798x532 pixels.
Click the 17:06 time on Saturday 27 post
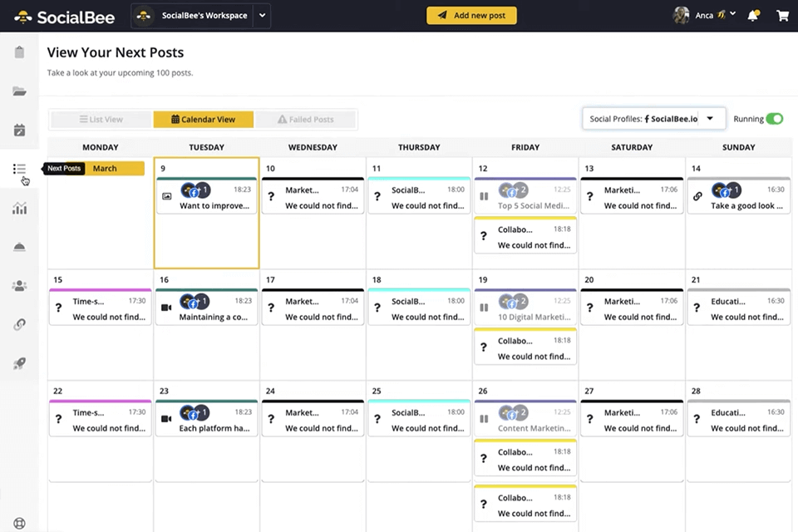click(668, 411)
